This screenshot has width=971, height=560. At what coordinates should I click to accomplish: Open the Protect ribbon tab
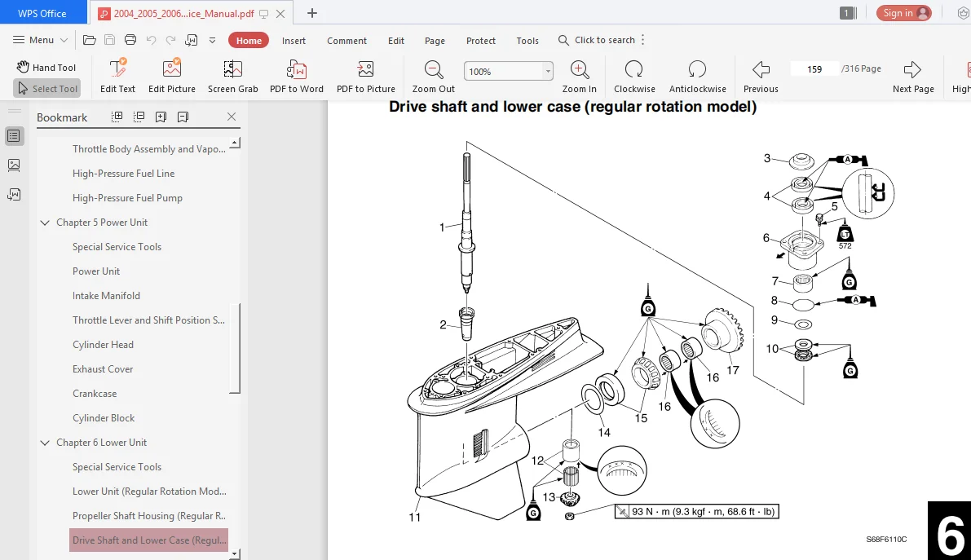coord(480,41)
